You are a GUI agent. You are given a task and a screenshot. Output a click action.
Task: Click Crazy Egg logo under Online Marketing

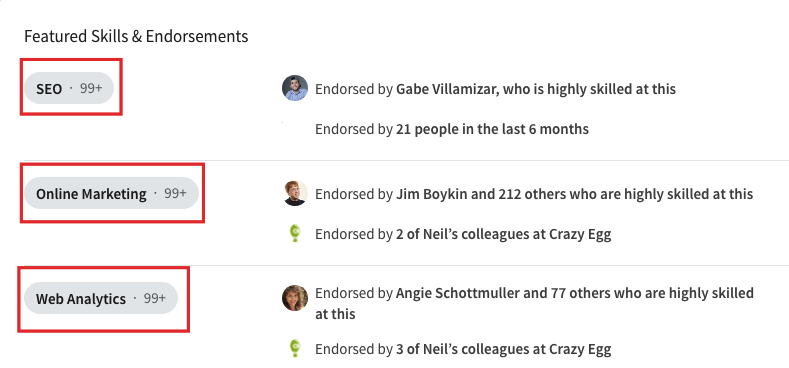pos(295,234)
